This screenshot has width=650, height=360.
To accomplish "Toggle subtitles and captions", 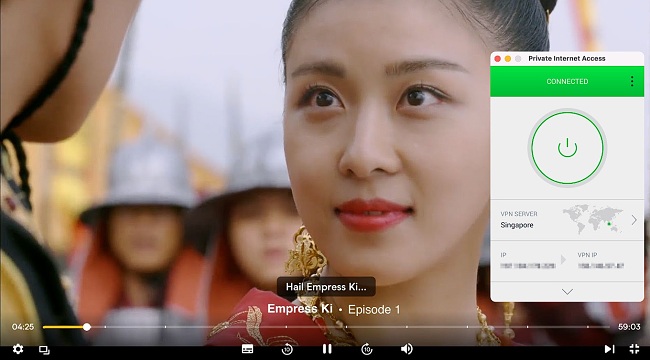I will (x=247, y=349).
